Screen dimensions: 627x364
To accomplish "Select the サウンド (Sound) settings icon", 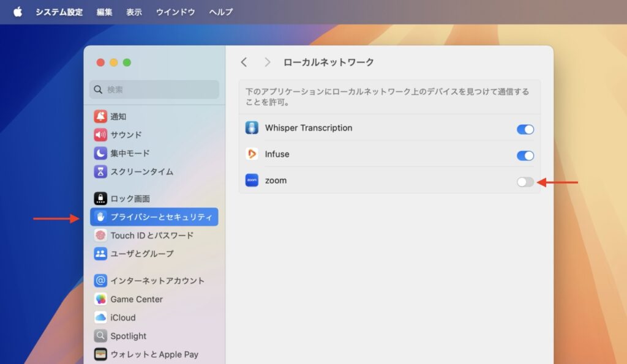I will pyautogui.click(x=101, y=135).
